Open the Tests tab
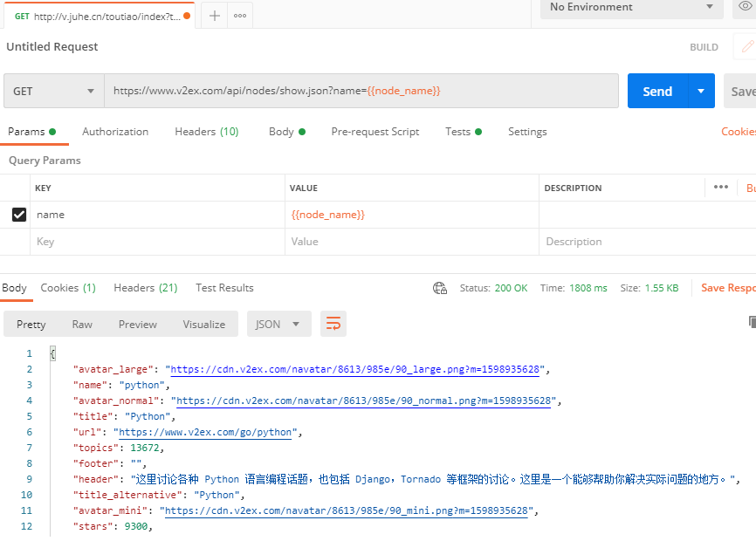The height and width of the screenshot is (541, 756). pyautogui.click(x=464, y=132)
